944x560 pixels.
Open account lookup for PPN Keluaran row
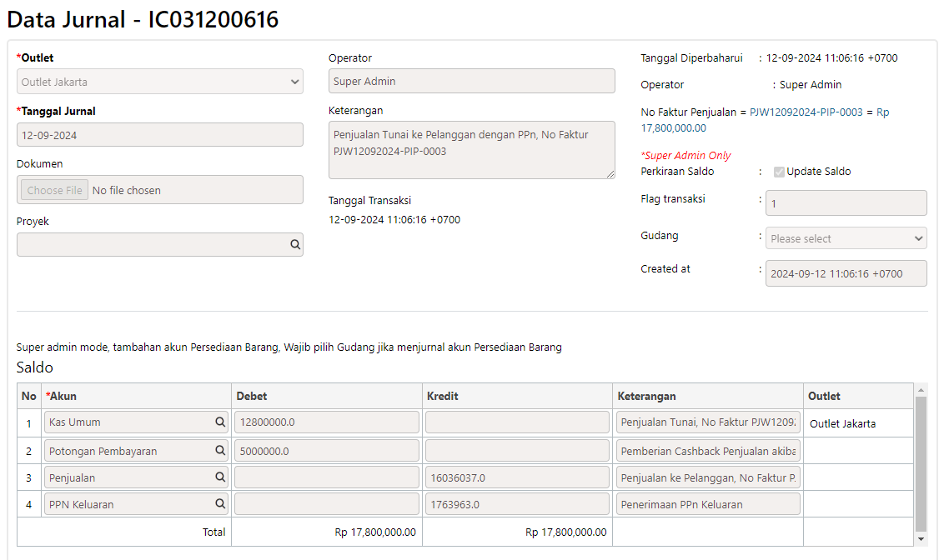pos(220,503)
